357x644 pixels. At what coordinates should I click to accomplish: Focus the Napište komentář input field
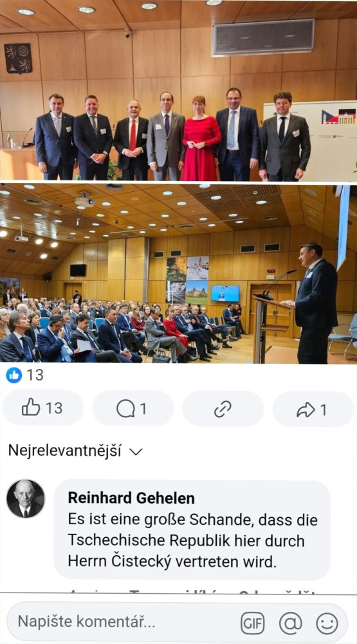(123, 621)
